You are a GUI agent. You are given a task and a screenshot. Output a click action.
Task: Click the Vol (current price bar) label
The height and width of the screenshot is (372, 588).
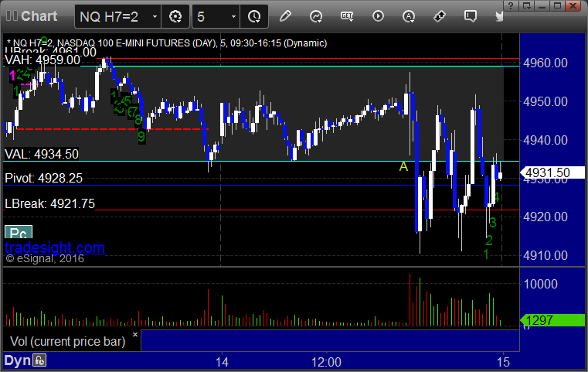tap(68, 341)
